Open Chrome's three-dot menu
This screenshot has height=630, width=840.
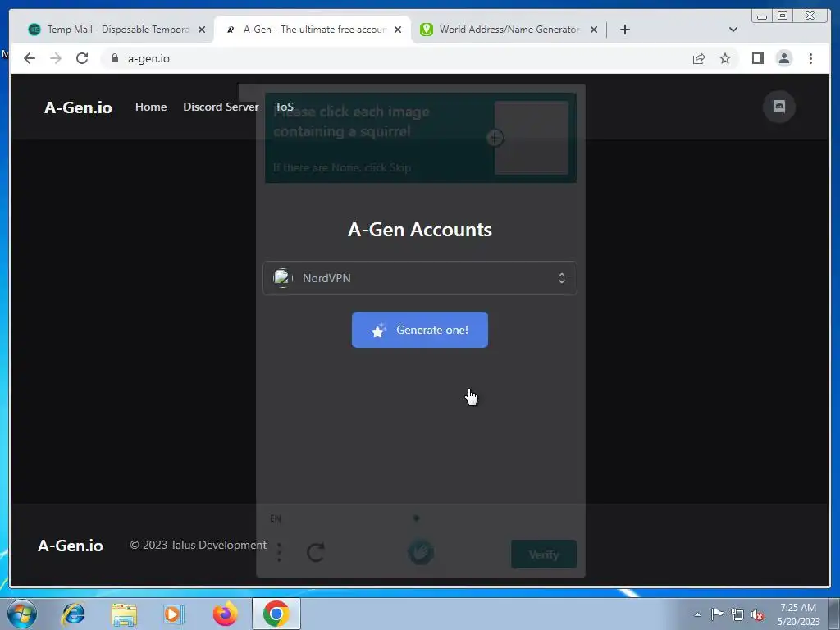pos(810,58)
